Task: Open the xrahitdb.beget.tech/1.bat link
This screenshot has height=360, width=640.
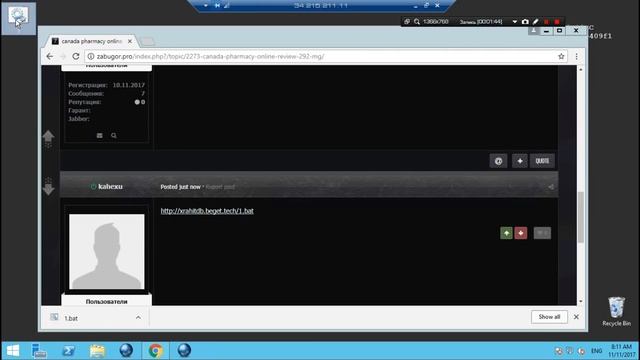Action: click(x=207, y=211)
